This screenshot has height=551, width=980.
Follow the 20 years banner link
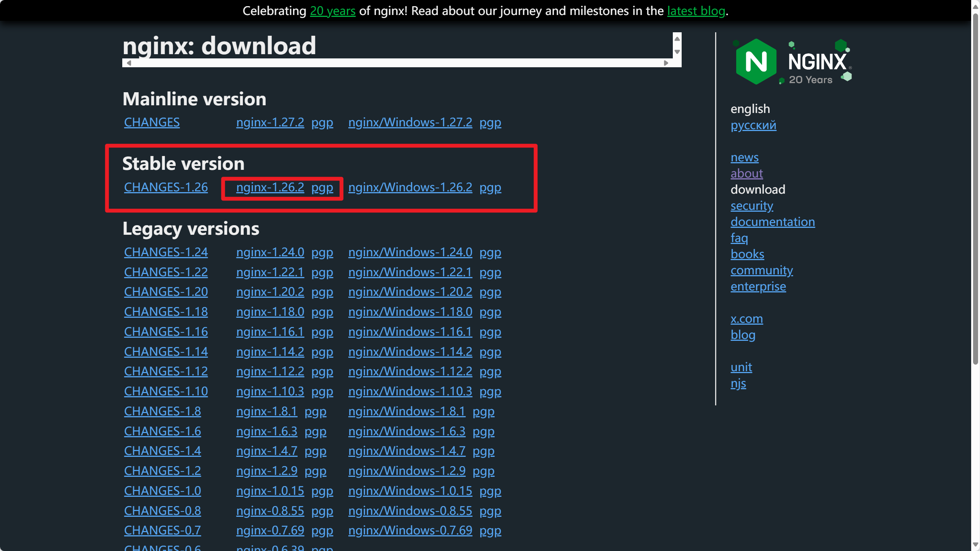[333, 11]
